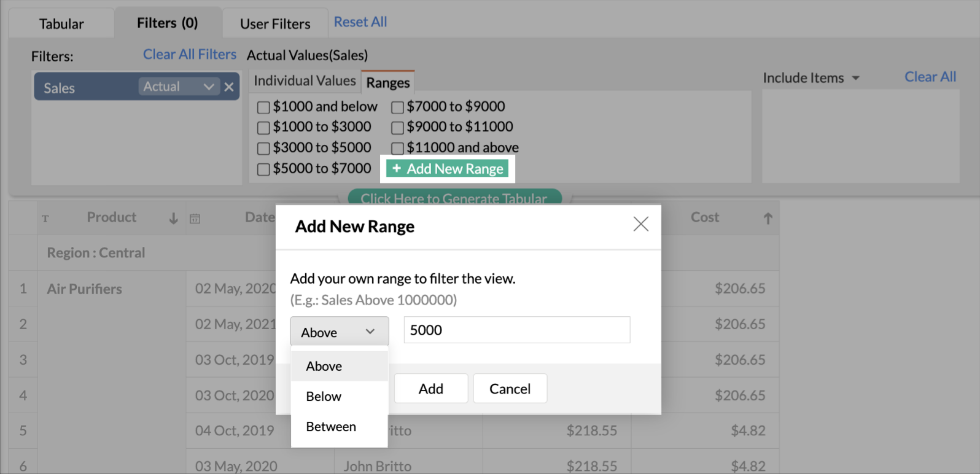Image resolution: width=980 pixels, height=474 pixels.
Task: Select Below from the dropdown list
Action: [340, 396]
